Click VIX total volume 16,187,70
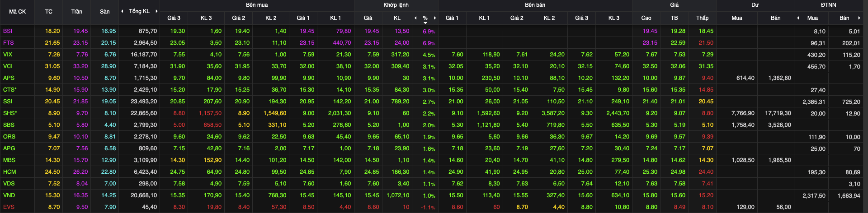Viewport: 868px width, 213px height. 144,55
